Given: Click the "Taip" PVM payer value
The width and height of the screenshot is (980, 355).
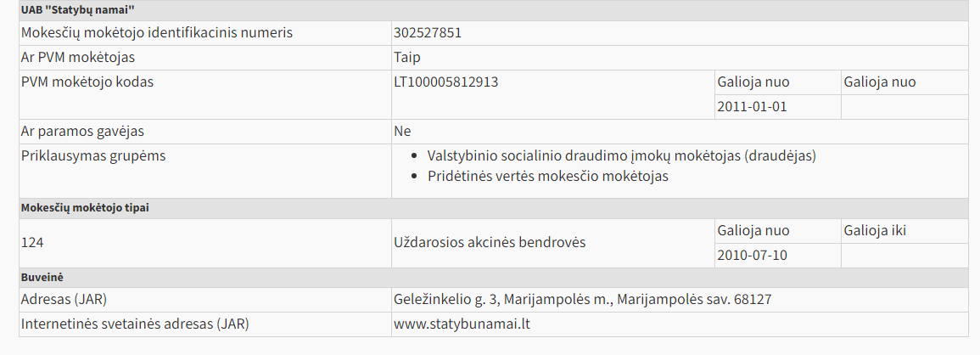Looking at the screenshot, I should 407,58.
